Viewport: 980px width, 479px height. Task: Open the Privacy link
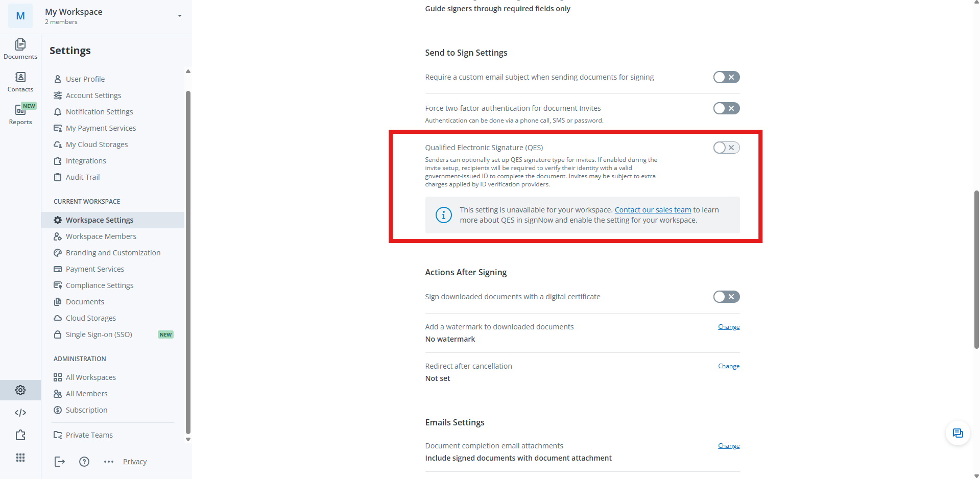click(x=135, y=462)
